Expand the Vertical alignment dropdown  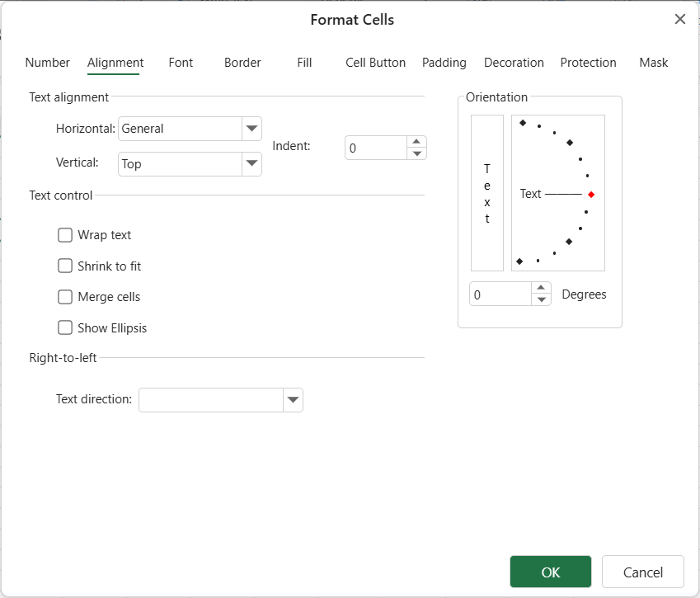click(x=251, y=164)
